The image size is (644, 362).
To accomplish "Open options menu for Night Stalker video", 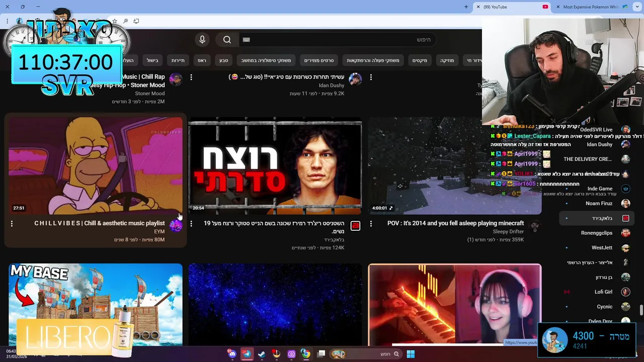I will pyautogui.click(x=191, y=223).
